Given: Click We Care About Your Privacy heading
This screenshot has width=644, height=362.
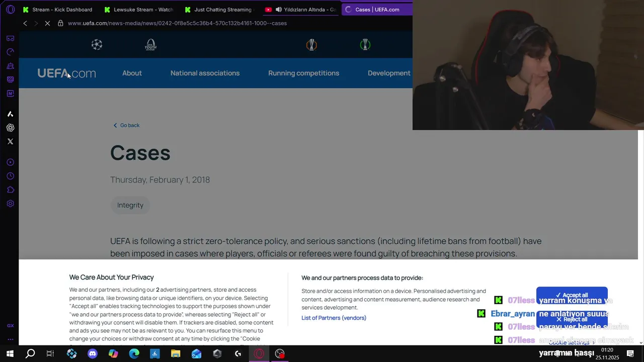Looking at the screenshot, I should (112, 277).
